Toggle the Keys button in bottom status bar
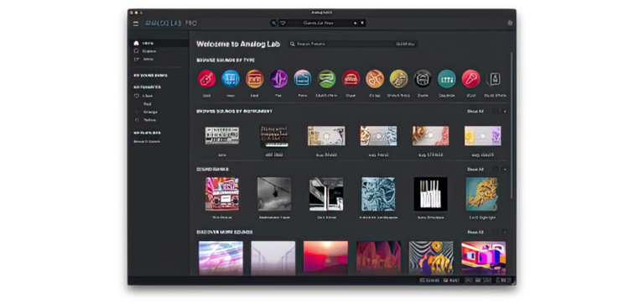This screenshot has width=644, height=304. pyautogui.click(x=451, y=280)
